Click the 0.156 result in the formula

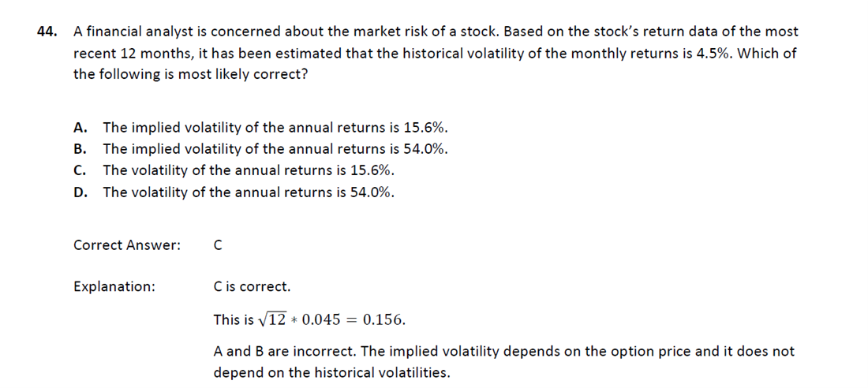(383, 320)
